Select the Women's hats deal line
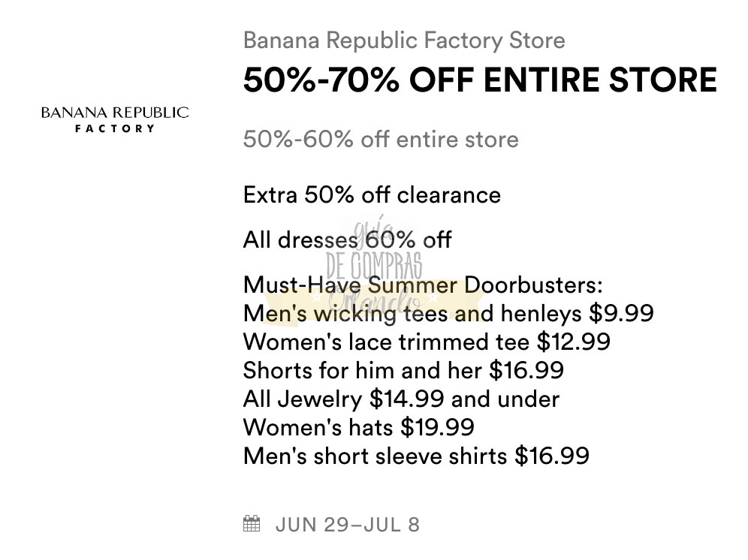This screenshot has height=560, width=748. (358, 427)
